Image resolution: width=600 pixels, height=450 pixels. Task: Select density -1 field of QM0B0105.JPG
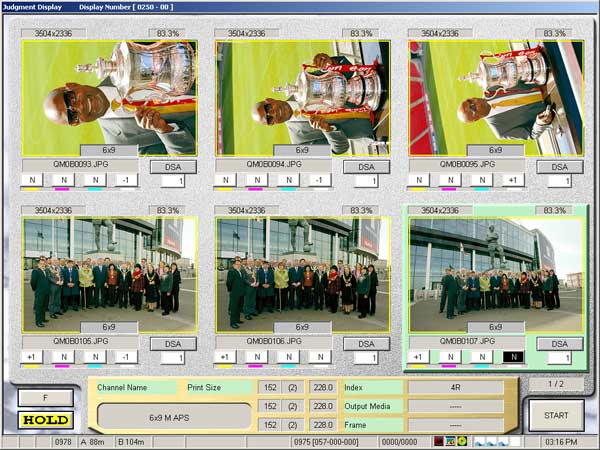126,357
